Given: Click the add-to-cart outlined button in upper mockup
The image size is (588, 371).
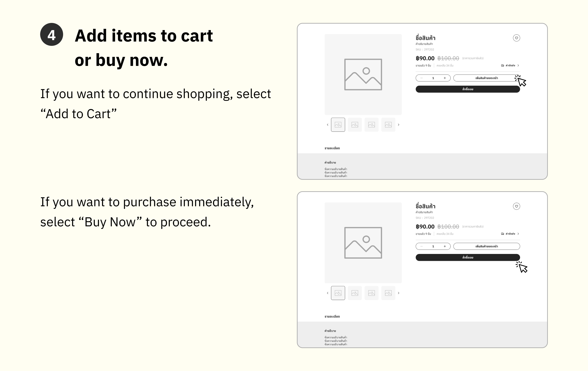Looking at the screenshot, I should [487, 78].
